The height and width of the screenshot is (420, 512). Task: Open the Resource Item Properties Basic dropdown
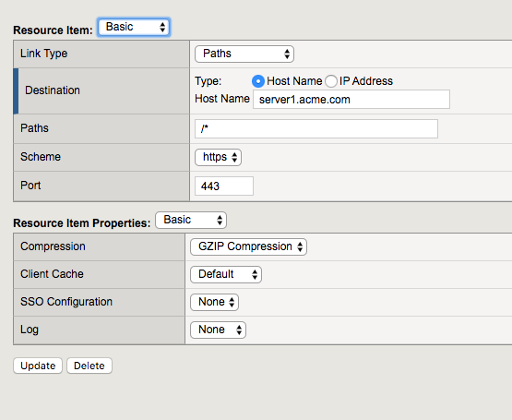pos(191,220)
